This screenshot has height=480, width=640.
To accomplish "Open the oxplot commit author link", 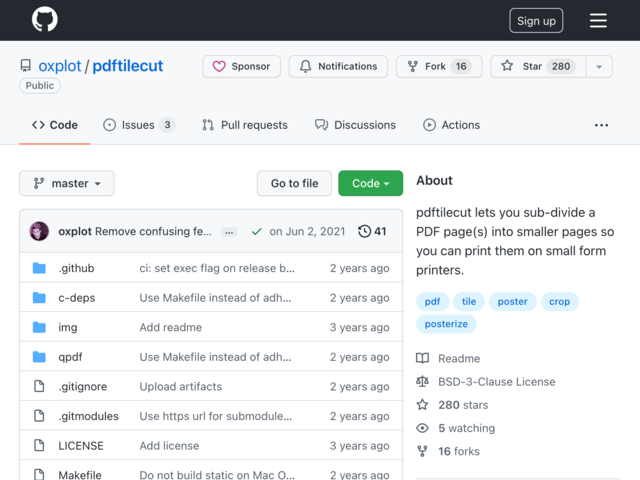I will [75, 231].
